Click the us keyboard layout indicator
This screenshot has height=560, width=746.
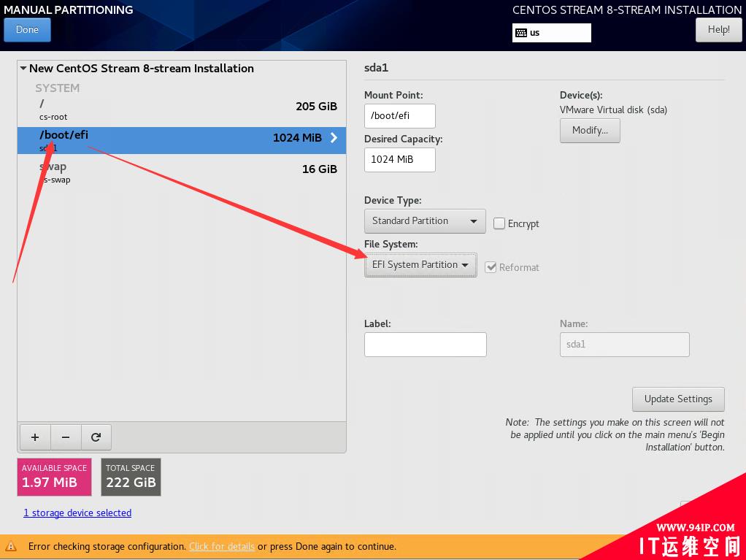point(551,33)
